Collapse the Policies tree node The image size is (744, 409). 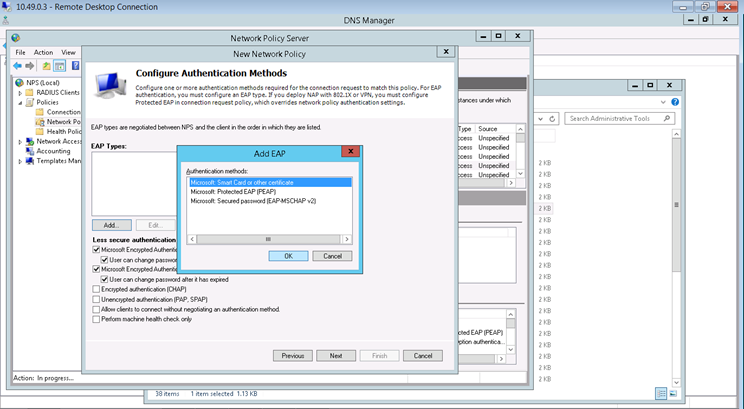pyautogui.click(x=20, y=102)
